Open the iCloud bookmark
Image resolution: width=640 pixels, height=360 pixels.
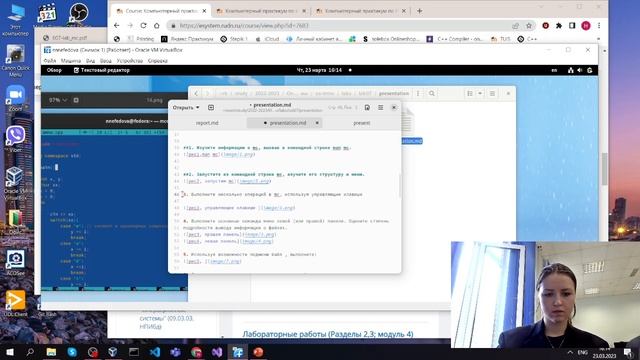pos(267,39)
